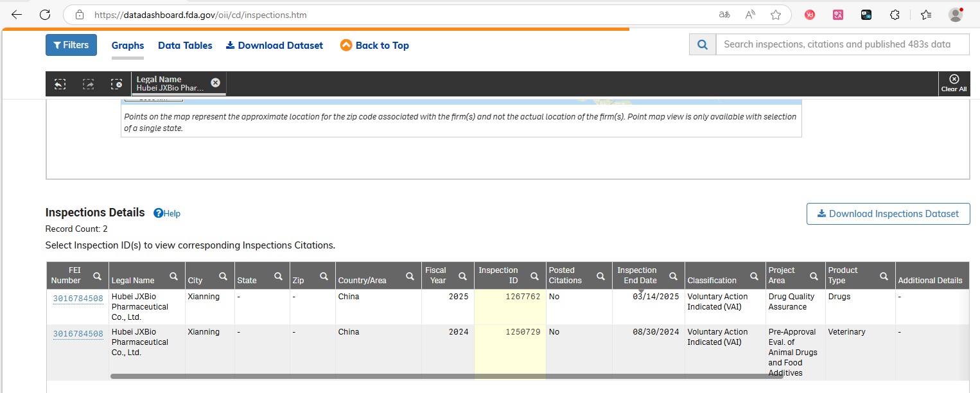
Task: Jump using Back to Top link
Action: (x=374, y=46)
